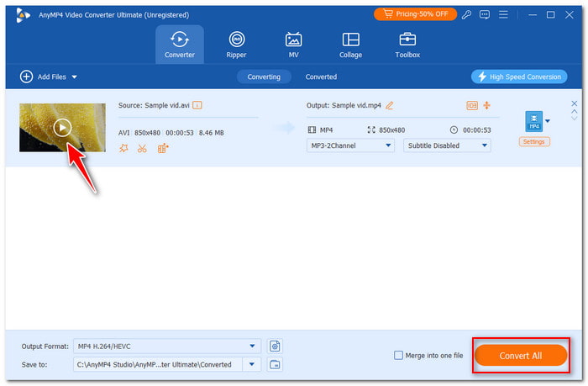Remove the Sample vid item with X

tap(574, 103)
